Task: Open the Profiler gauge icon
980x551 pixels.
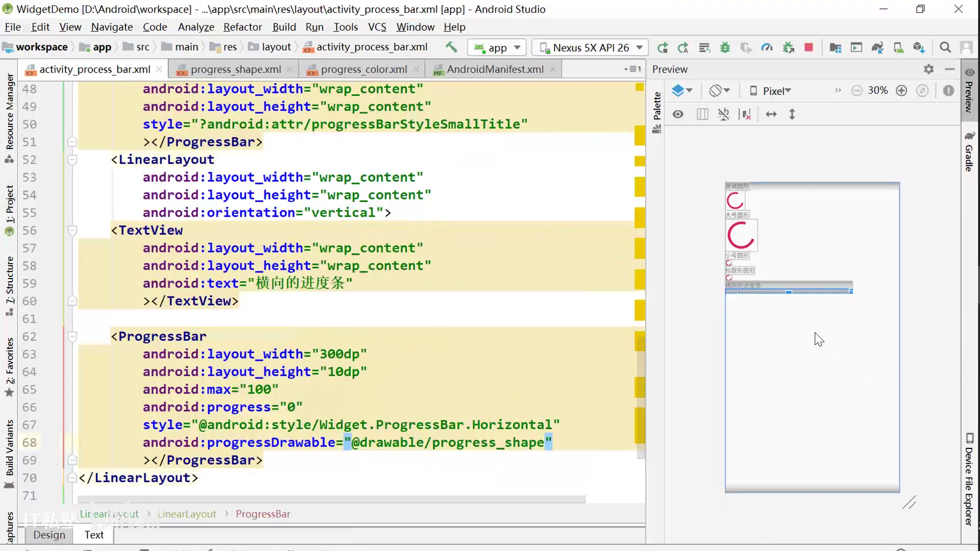Action: (x=767, y=47)
